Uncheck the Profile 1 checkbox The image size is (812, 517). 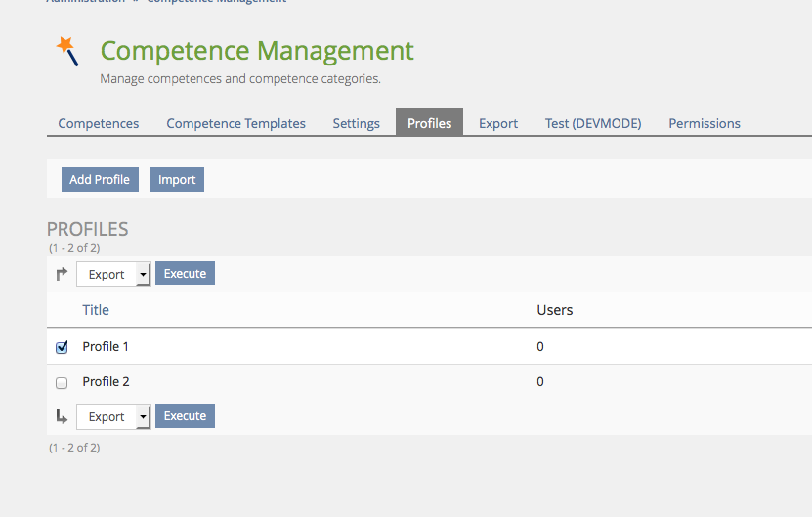pos(63,347)
